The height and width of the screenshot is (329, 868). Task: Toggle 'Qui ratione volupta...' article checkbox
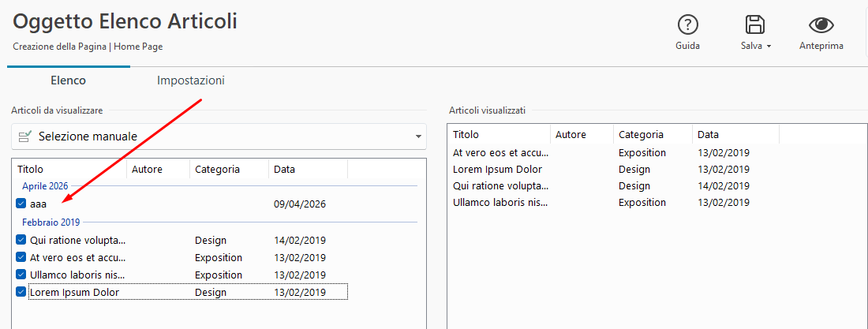(21, 240)
